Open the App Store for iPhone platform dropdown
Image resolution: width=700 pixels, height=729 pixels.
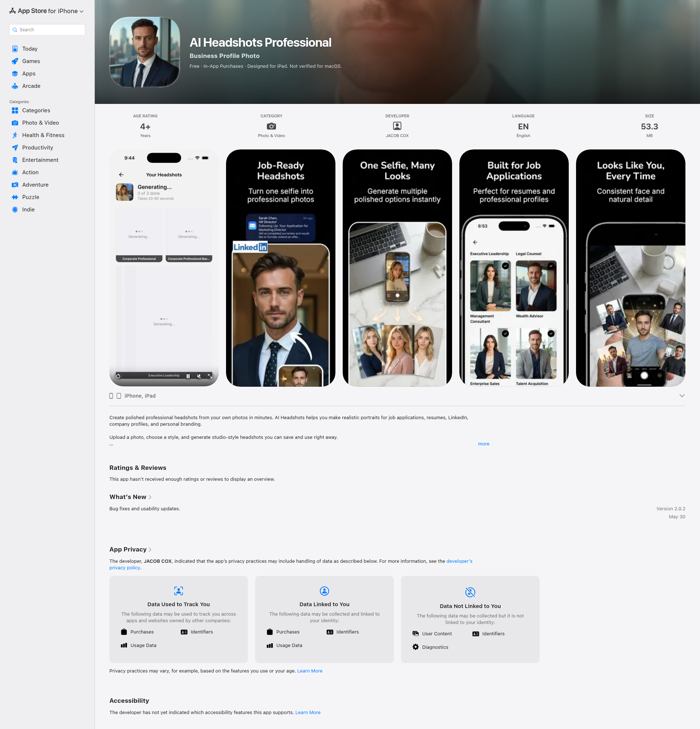click(x=47, y=11)
